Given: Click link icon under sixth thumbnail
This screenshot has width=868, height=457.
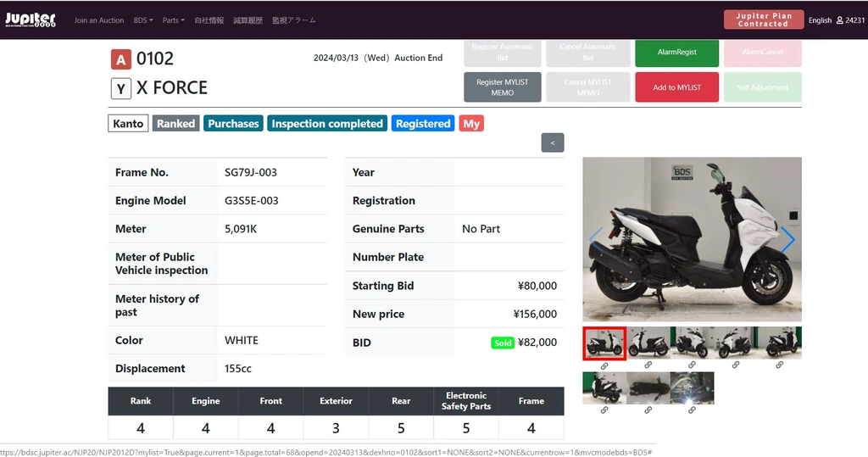Looking at the screenshot, I should click(604, 410).
